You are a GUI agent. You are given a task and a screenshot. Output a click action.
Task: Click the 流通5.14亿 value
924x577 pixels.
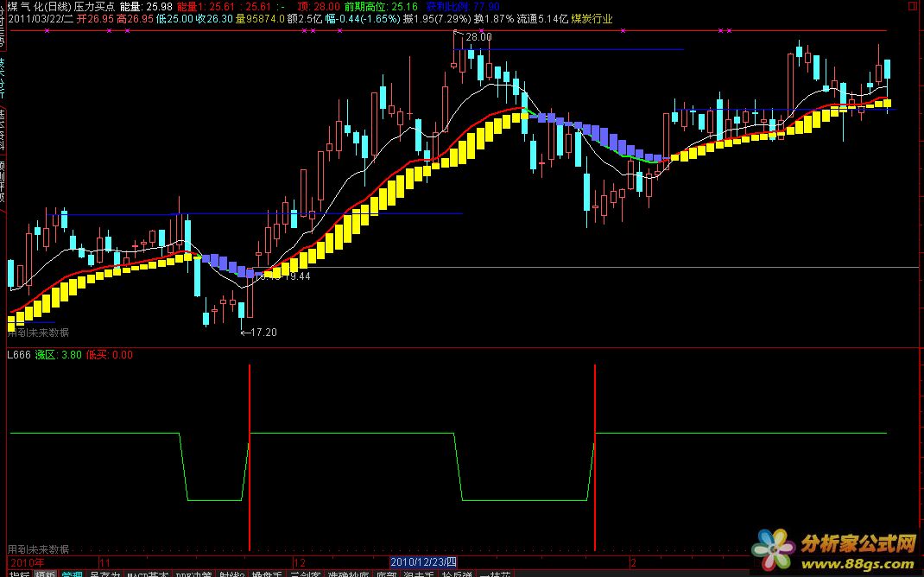tap(542, 19)
